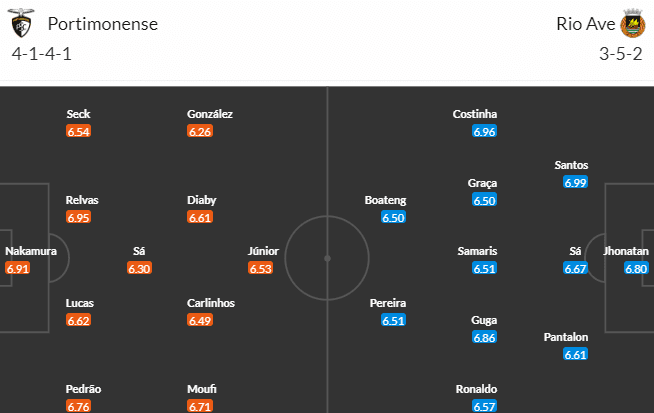The image size is (654, 413).
Task: Open Carlinhos's player details
Action: coord(209,303)
